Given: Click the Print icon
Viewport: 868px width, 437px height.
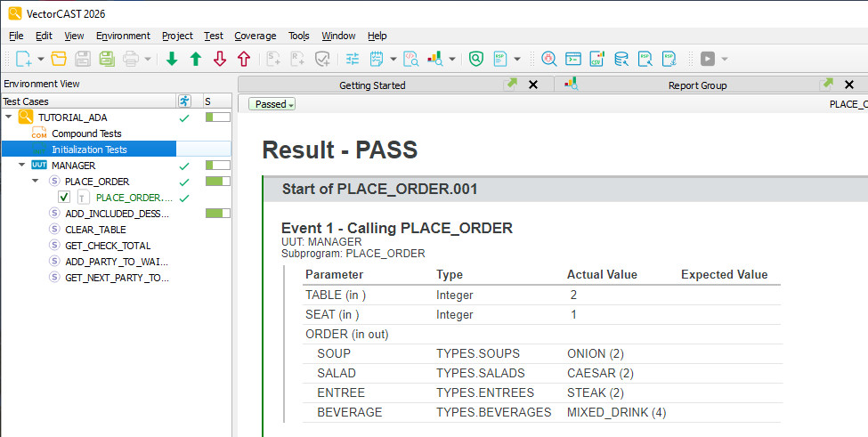Looking at the screenshot, I should 131,59.
